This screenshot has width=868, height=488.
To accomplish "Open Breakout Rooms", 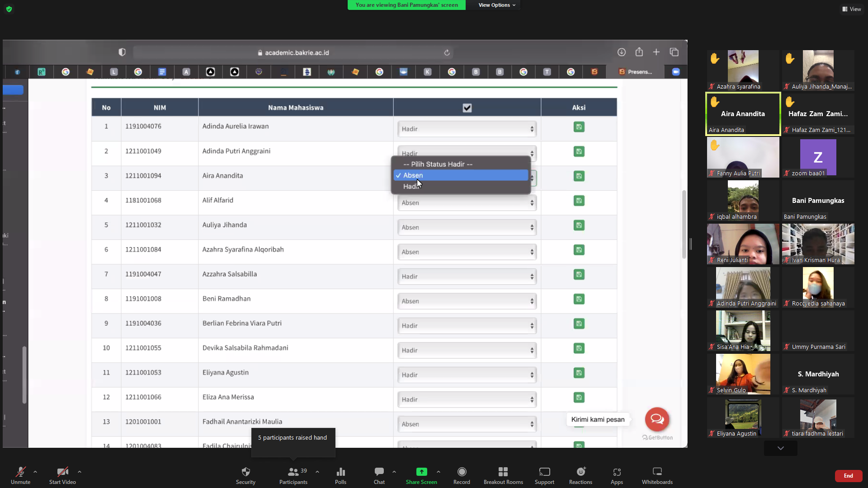I will [x=503, y=475].
